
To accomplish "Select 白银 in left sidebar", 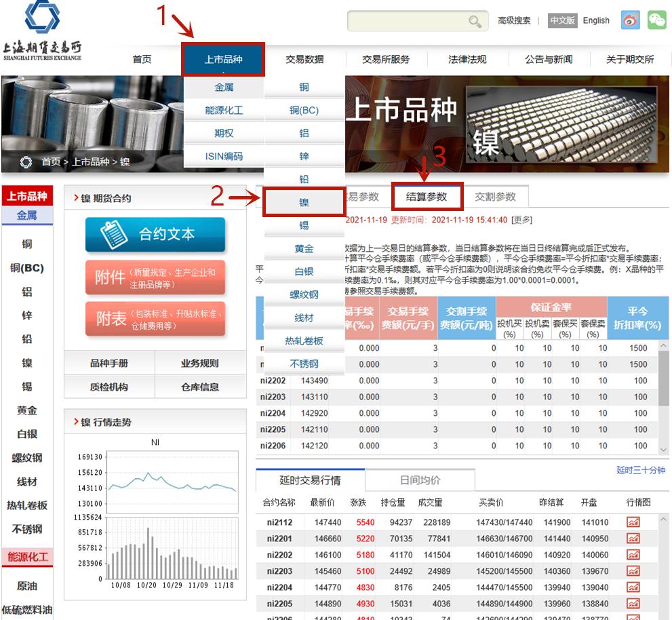I will coord(27,434).
